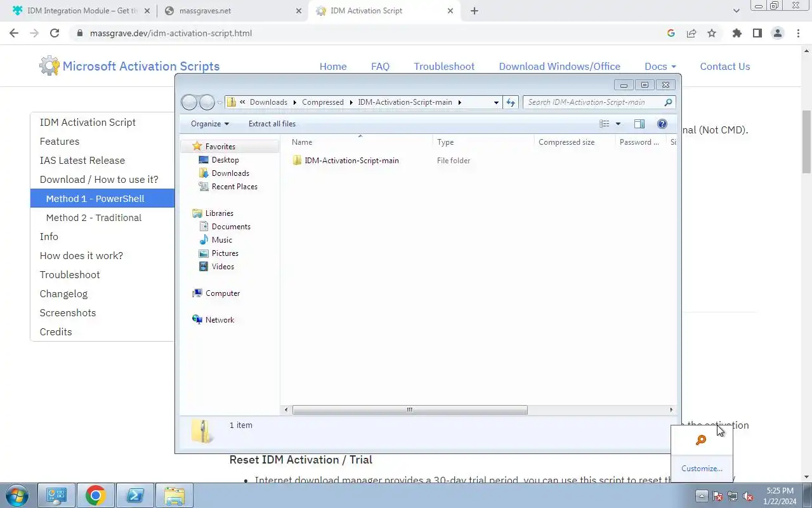Open Documents library

tap(231, 227)
